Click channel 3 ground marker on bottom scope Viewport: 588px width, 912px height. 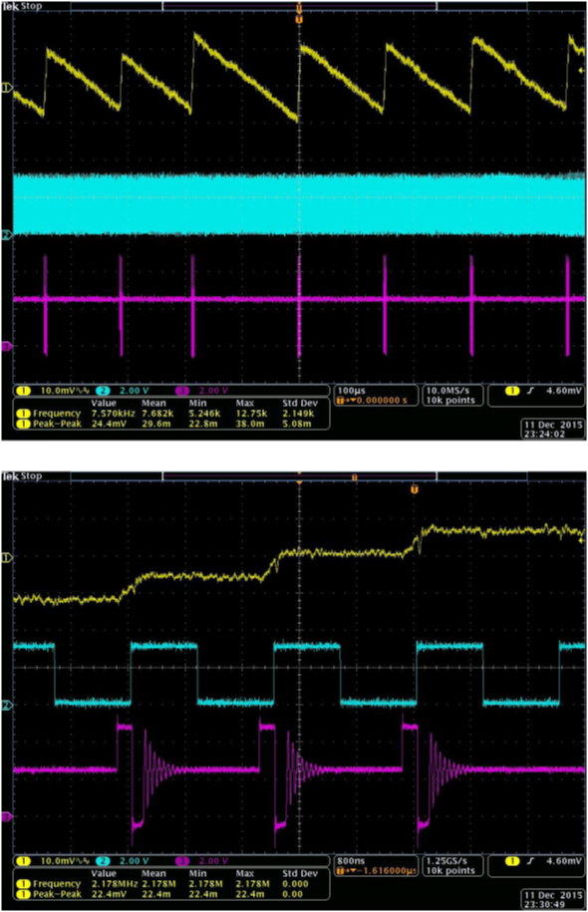tap(6, 816)
